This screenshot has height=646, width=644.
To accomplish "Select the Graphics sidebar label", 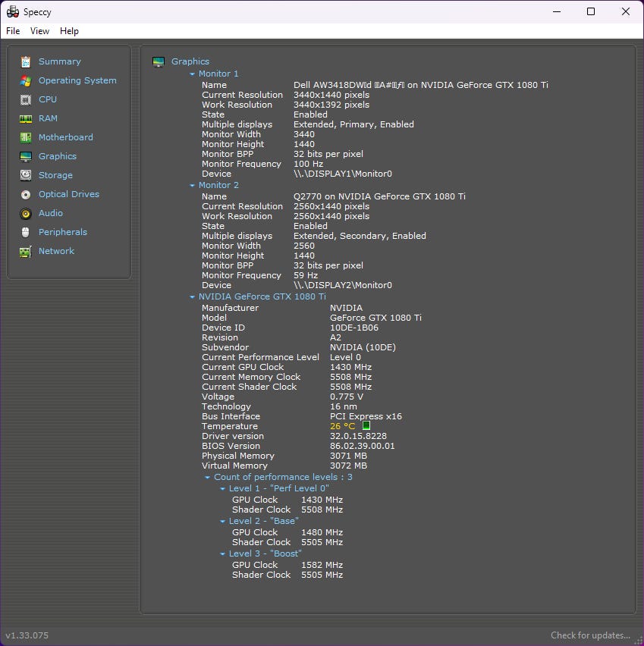I will 58,156.
